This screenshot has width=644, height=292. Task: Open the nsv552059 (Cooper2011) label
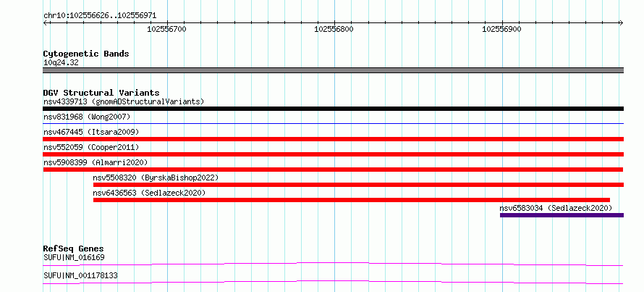91,147
